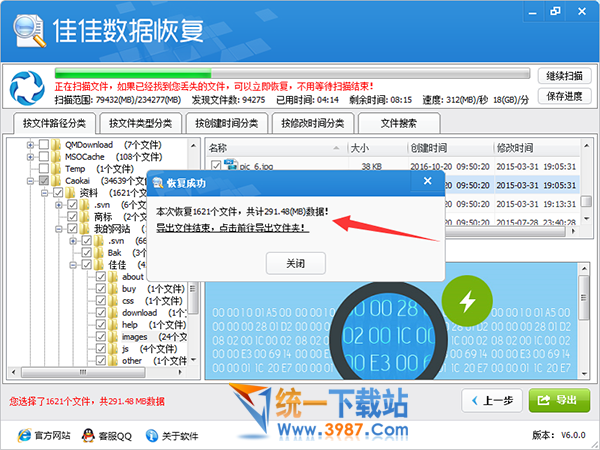Image resolution: width=600 pixels, height=450 pixels.
Task: Click the pic_6.jpg file type icon
Action: pos(230,165)
